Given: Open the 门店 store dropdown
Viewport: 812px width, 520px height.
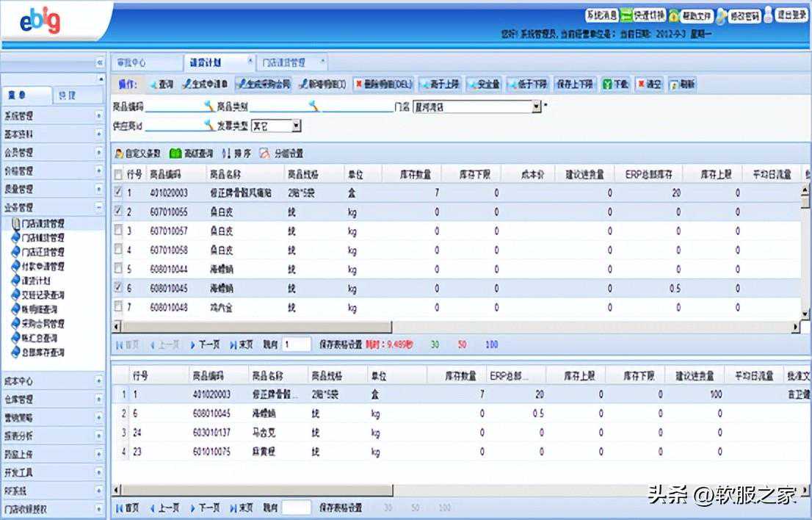Looking at the screenshot, I should click(536, 107).
